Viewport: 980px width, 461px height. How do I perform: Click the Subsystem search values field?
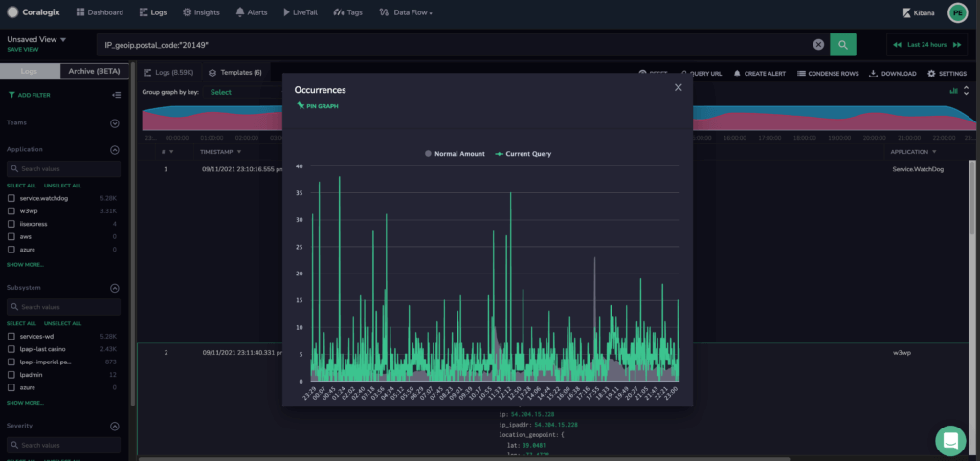(63, 307)
